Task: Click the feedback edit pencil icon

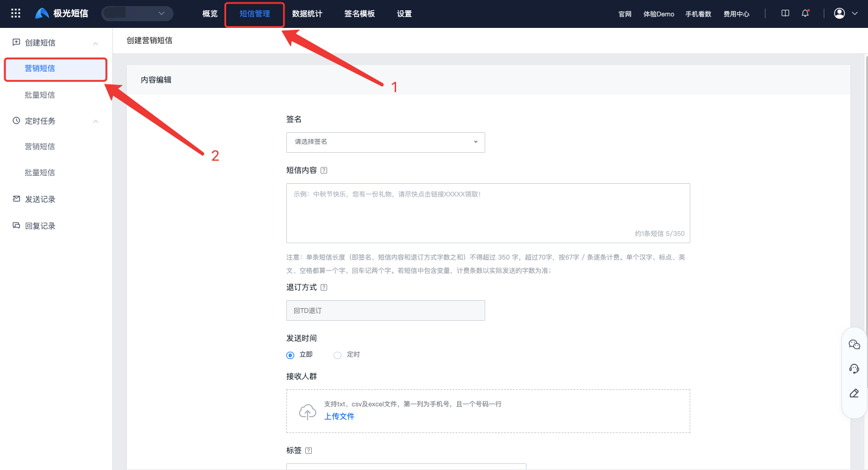Action: tap(854, 393)
